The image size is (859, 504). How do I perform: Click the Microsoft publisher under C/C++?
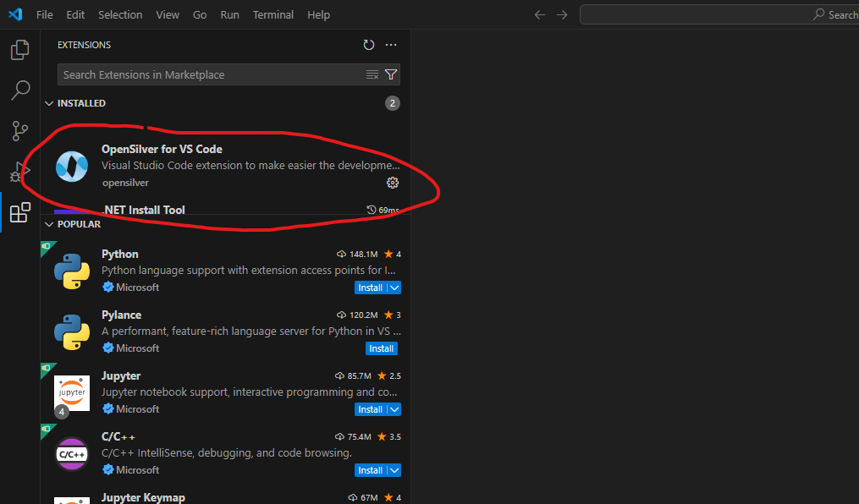(137, 470)
